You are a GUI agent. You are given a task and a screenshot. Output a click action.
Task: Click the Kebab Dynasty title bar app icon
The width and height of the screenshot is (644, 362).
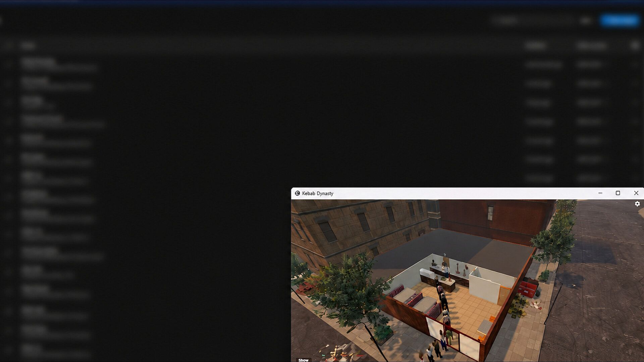[297, 193]
